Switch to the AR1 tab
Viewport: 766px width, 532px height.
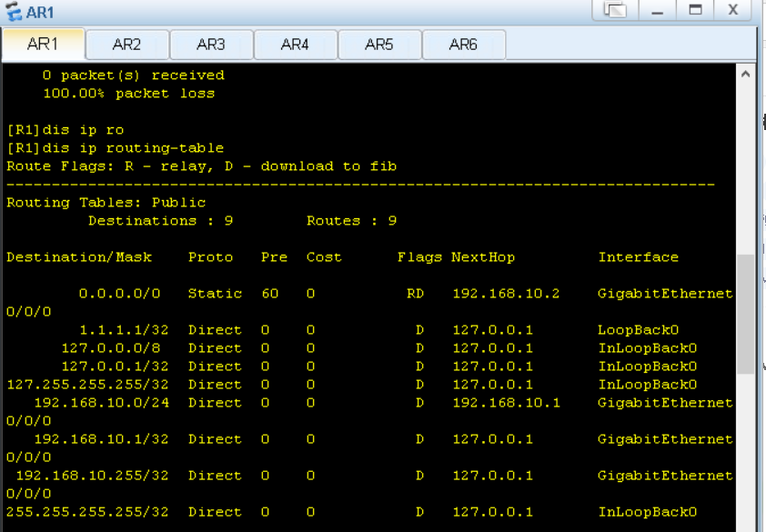(x=43, y=45)
